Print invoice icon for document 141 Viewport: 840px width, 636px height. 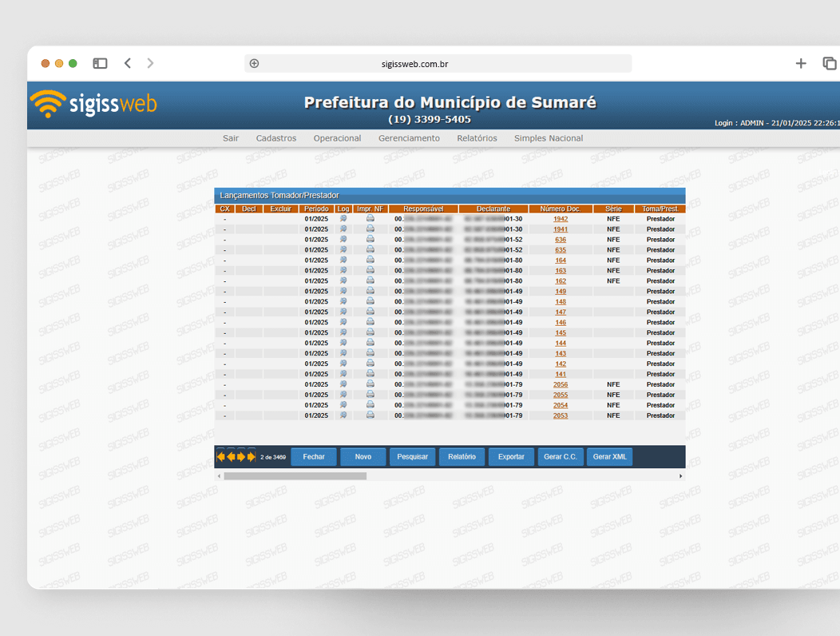370,374
